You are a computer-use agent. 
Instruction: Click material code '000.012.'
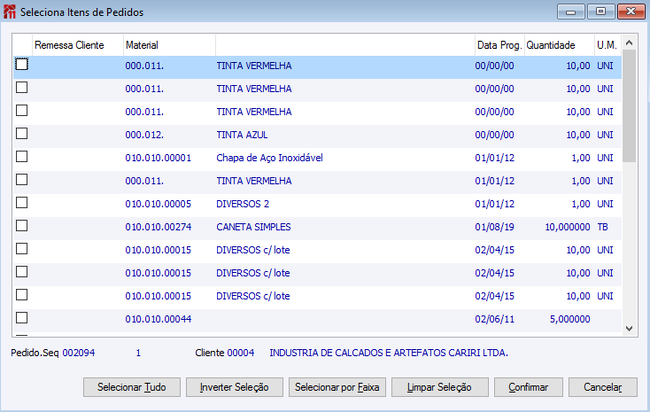coord(145,135)
